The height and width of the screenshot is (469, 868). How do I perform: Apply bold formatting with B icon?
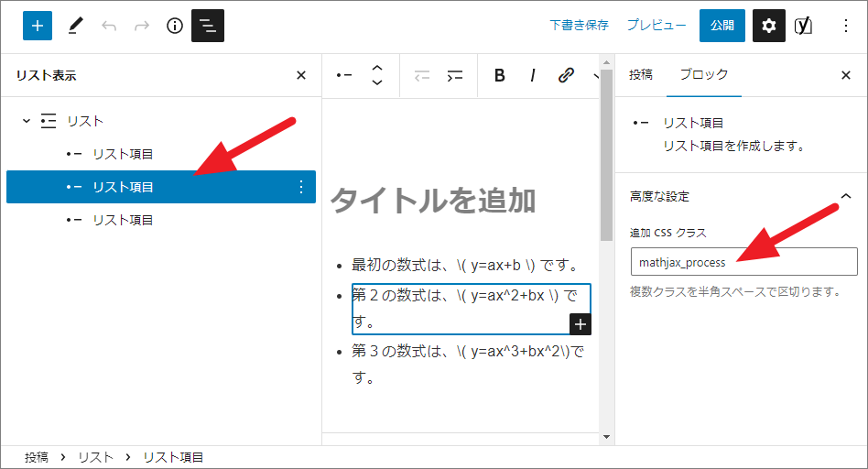tap(499, 76)
